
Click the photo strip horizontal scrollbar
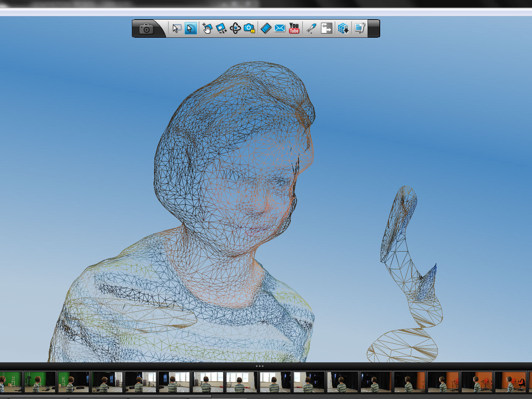pyautogui.click(x=106, y=397)
